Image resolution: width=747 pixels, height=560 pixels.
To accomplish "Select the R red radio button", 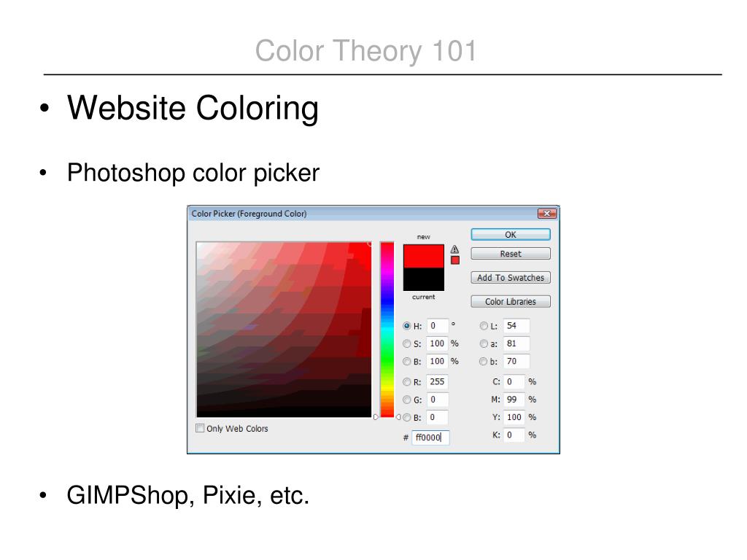I will point(406,381).
